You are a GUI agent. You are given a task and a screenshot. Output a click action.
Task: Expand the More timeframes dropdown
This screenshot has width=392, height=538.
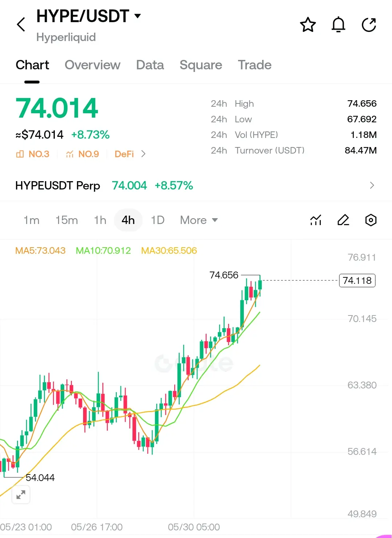coord(199,220)
